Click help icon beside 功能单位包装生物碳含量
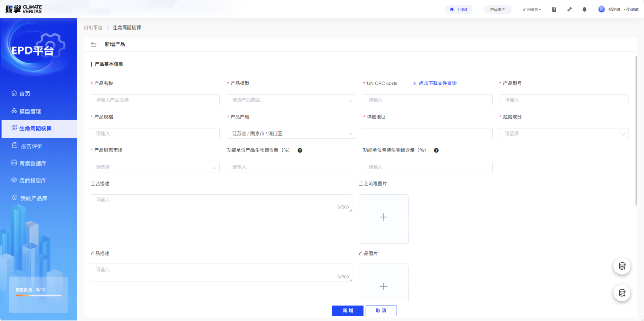 pos(436,151)
